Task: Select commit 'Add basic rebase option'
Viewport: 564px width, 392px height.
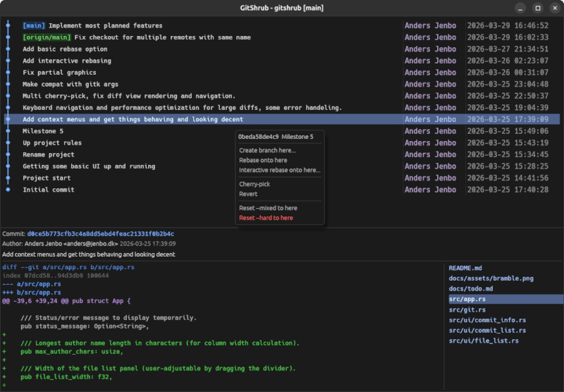Action: 281,49
